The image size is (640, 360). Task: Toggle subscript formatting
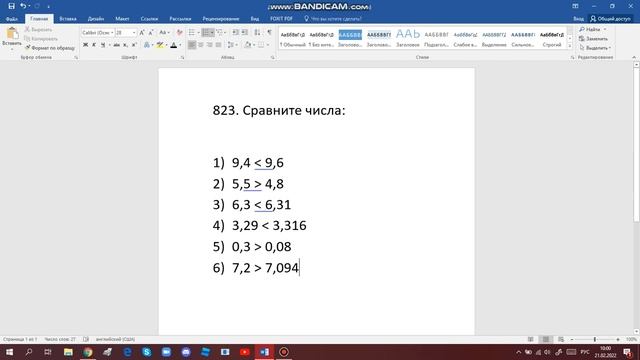(x=125, y=45)
